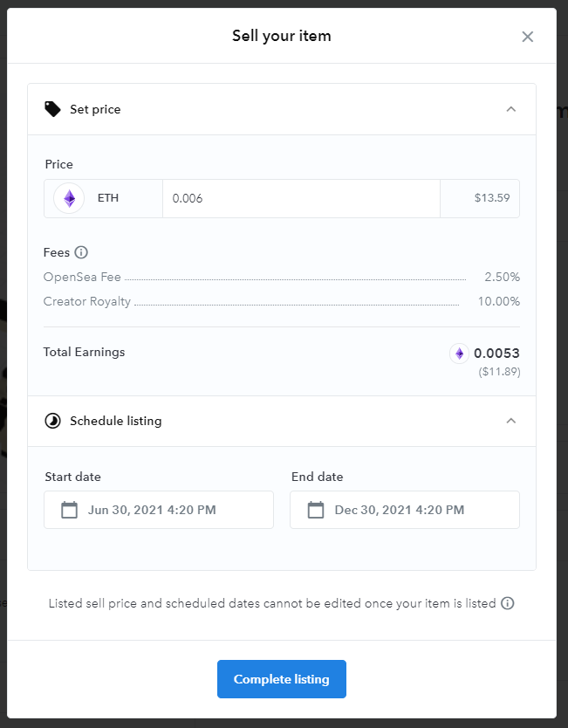Click the 0.0053 Total Earnings amount
The width and height of the screenshot is (568, 728).
point(496,354)
